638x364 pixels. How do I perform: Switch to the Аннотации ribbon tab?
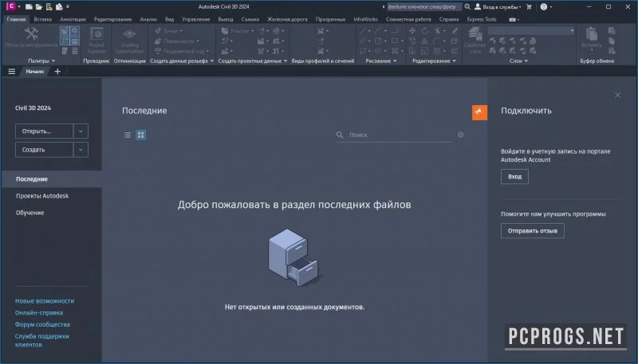pos(73,19)
